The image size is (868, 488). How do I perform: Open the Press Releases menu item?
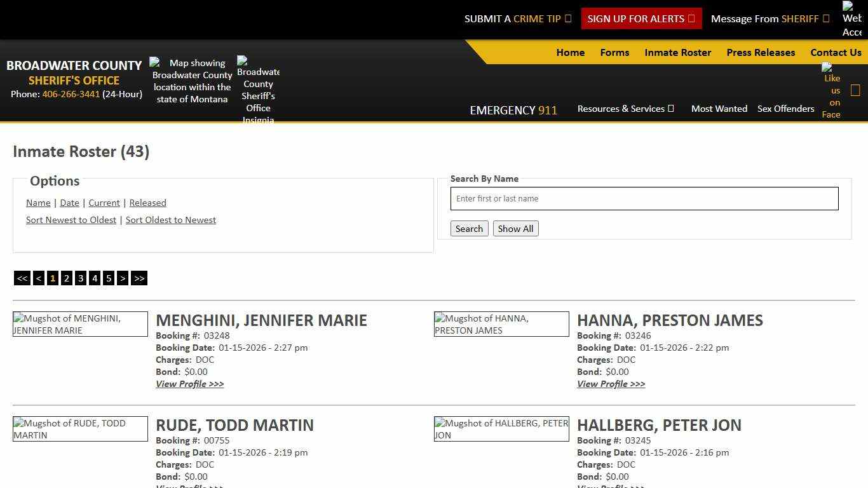(x=761, y=53)
